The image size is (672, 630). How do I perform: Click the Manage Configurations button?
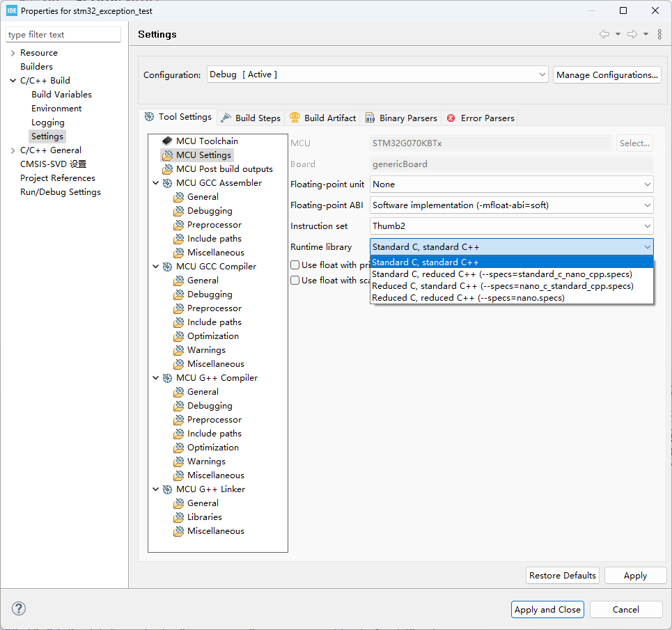[x=607, y=74]
